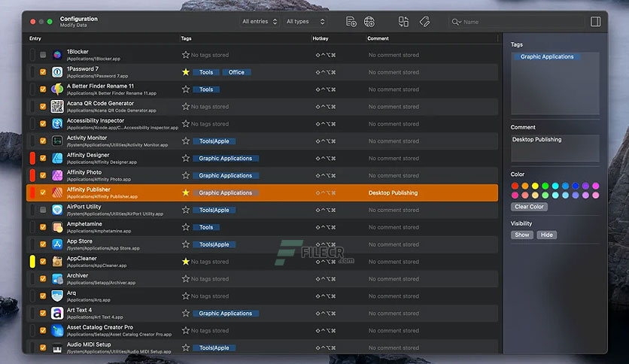The height and width of the screenshot is (364, 629).
Task: Uncheck the AppCleaner checkbox
Action: [43, 262]
